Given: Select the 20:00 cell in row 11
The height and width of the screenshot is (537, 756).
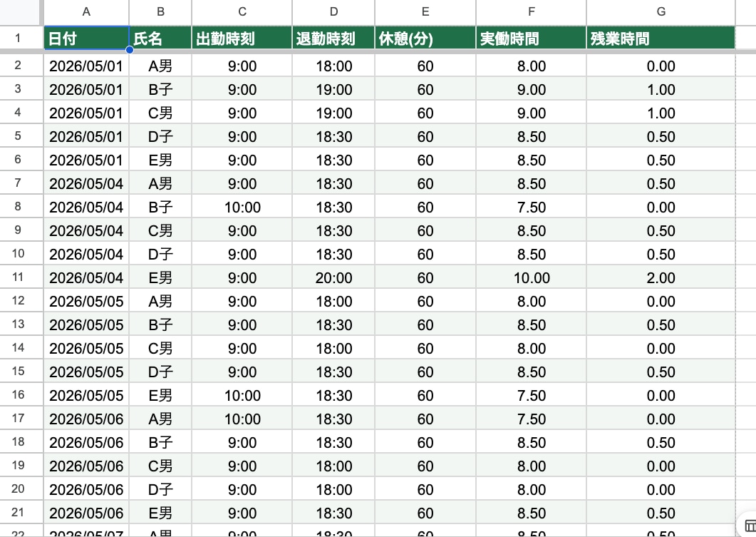Looking at the screenshot, I should (333, 278).
